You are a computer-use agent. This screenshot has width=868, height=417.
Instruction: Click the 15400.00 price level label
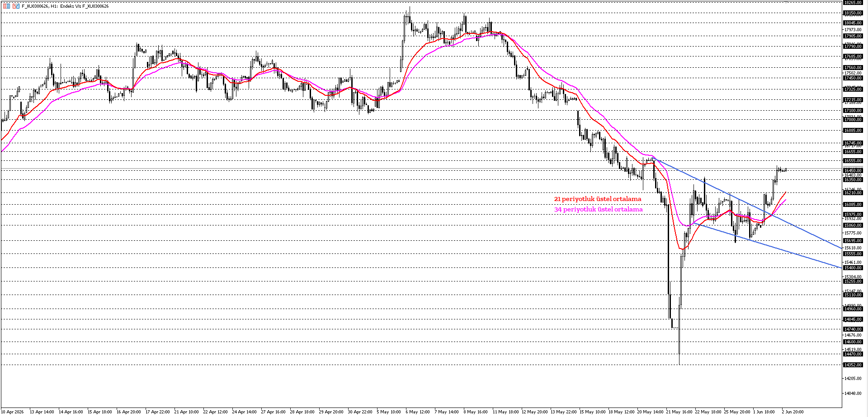click(853, 268)
